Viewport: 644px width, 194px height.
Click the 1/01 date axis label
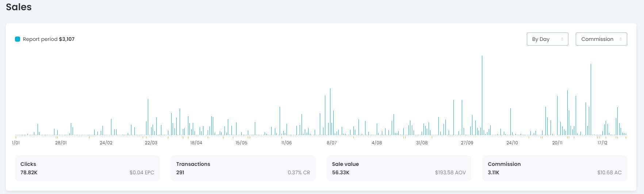[x=16, y=143]
